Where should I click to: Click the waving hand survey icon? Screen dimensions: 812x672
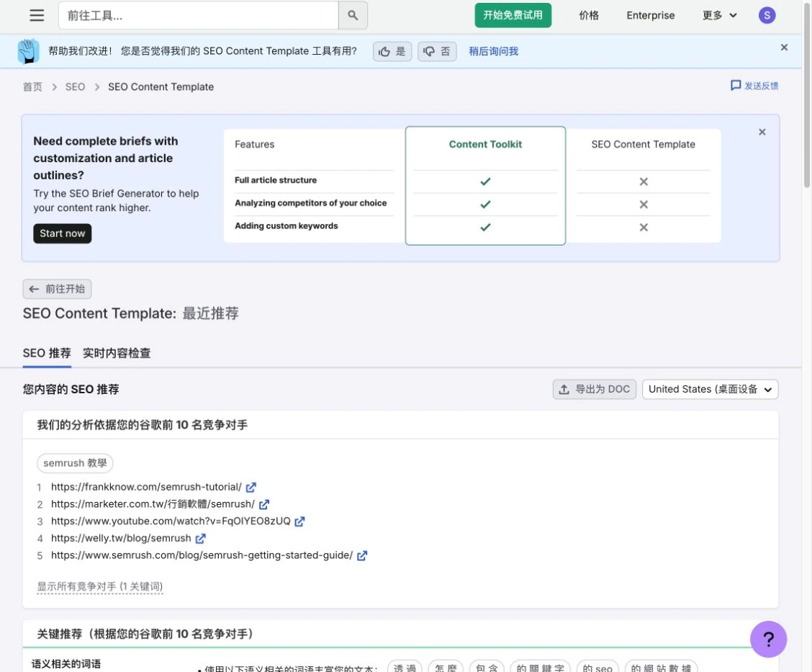pos(29,51)
